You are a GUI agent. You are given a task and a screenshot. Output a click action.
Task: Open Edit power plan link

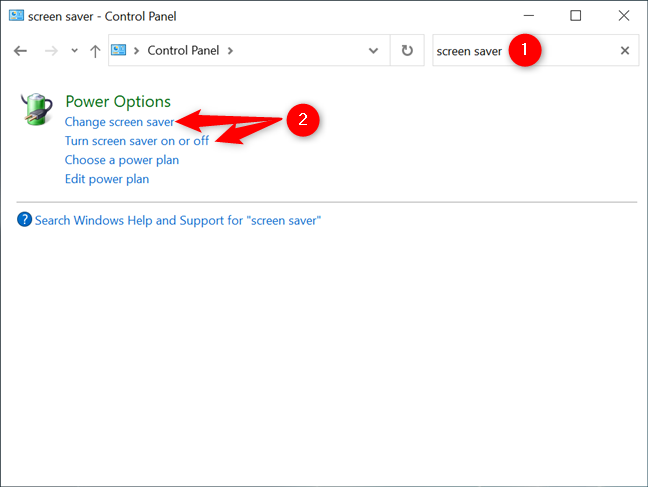point(107,179)
